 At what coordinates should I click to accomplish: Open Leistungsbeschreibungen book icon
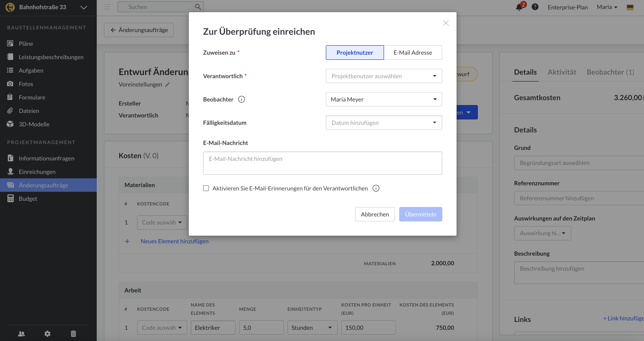tap(10, 57)
